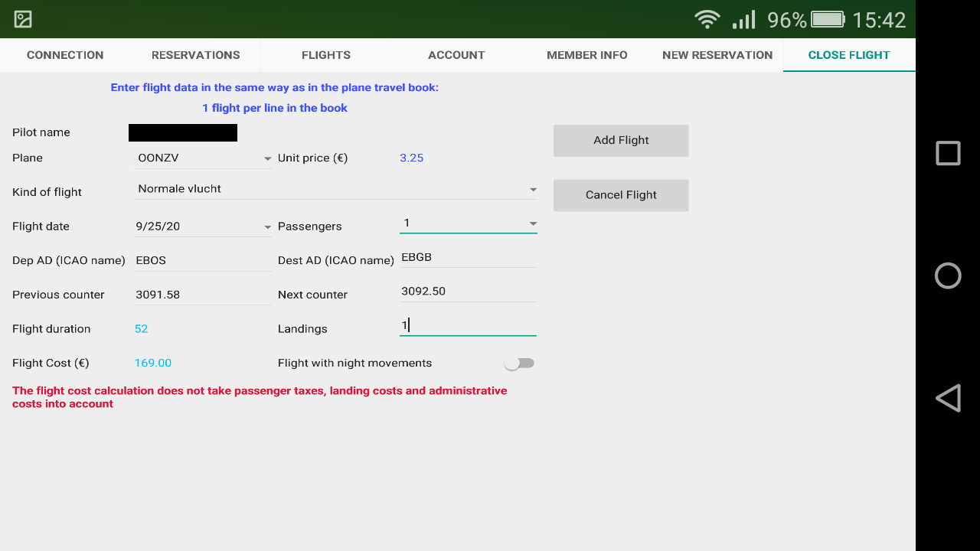Edit the Next counter field
This screenshot has width=980, height=551.
[x=467, y=292]
